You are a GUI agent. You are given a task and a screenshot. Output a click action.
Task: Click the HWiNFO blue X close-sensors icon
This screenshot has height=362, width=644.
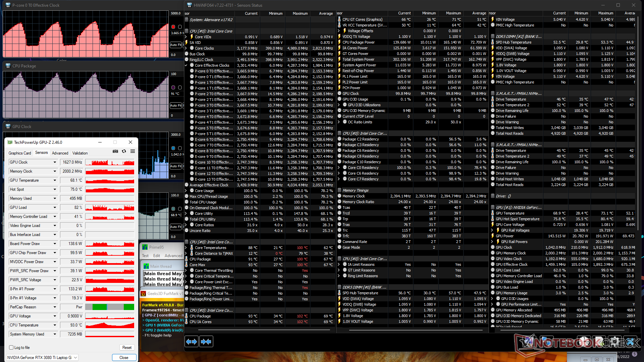coord(630,342)
